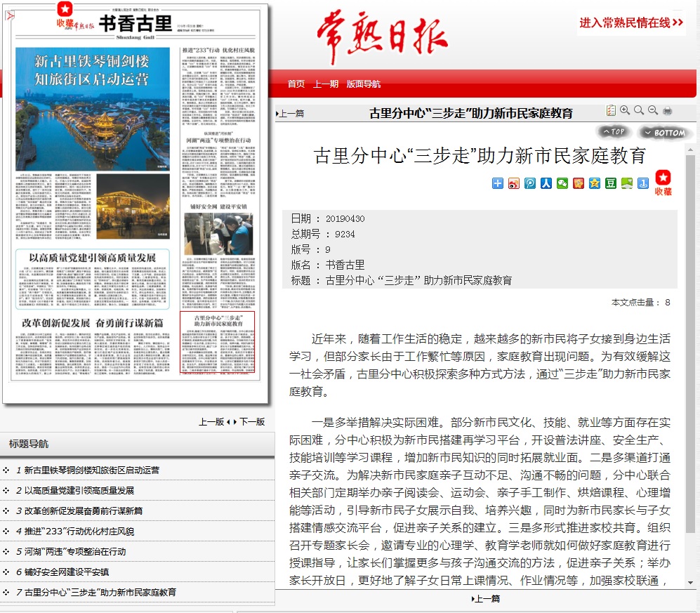Jump to top with the TOP button
Image resolution: width=700 pixels, height=613 pixels.
[614, 132]
